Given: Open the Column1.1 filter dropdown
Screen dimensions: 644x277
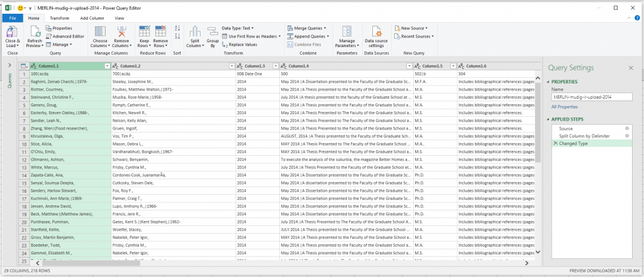Looking at the screenshot, I should click(107, 66).
